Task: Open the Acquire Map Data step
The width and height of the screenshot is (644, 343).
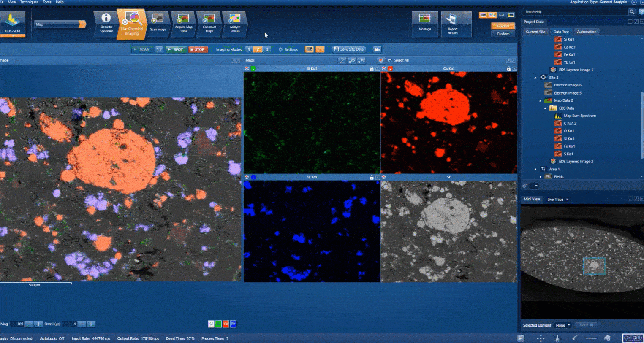Action: pyautogui.click(x=183, y=23)
